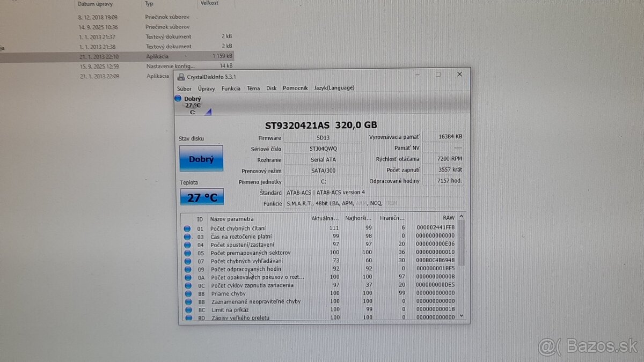644x362 pixels.
Task: Open the Funkcia menu
Action: pyautogui.click(x=231, y=88)
